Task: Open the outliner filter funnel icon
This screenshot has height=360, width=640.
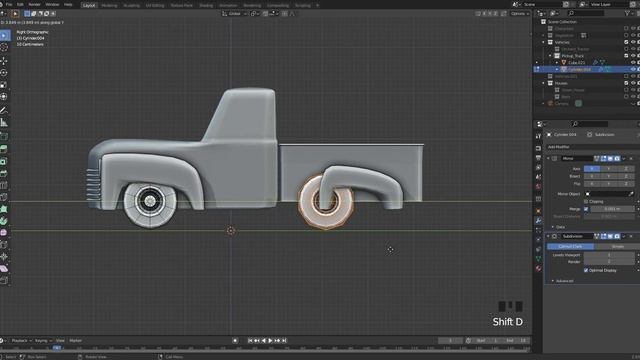Action: (x=627, y=13)
